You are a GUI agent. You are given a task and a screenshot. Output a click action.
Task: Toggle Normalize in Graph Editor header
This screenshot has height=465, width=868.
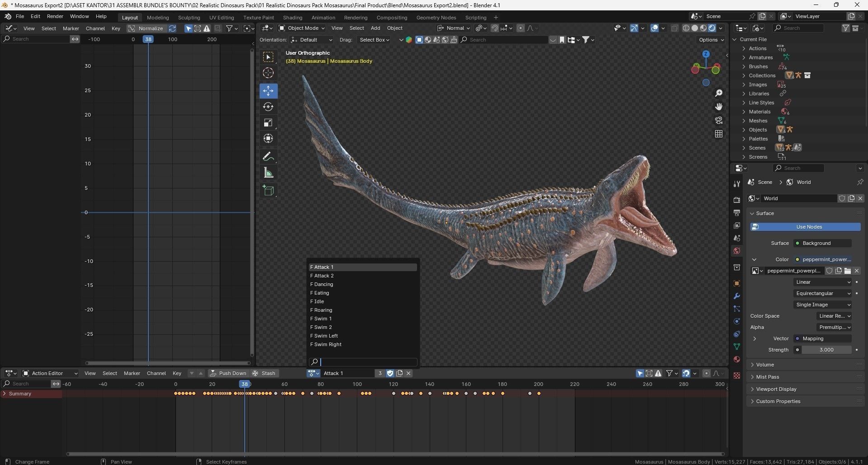(x=146, y=28)
